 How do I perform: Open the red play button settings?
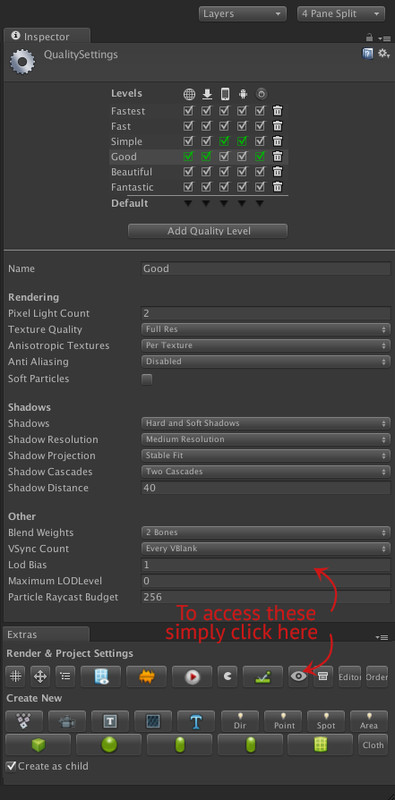[192, 677]
